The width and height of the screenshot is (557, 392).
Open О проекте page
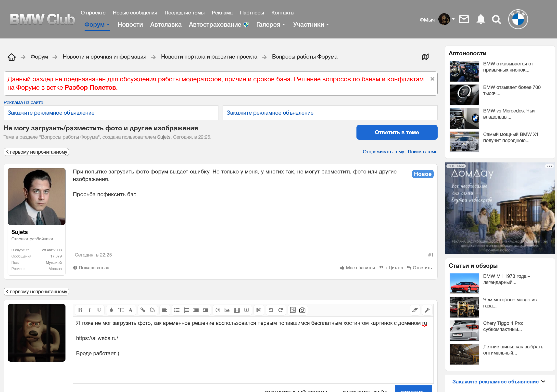click(93, 13)
